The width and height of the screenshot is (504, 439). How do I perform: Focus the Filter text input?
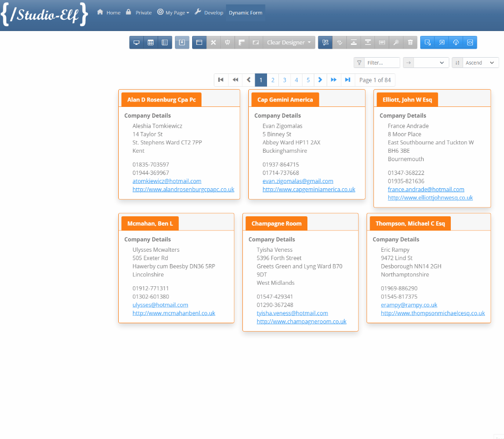pyautogui.click(x=382, y=63)
